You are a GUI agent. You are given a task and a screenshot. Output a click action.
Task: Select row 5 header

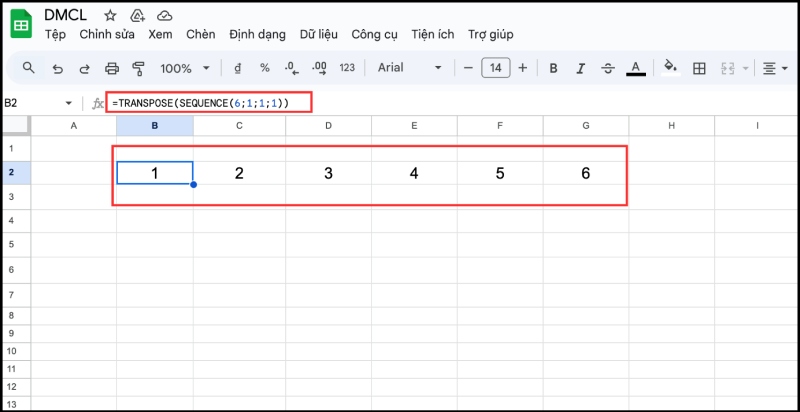(x=16, y=244)
